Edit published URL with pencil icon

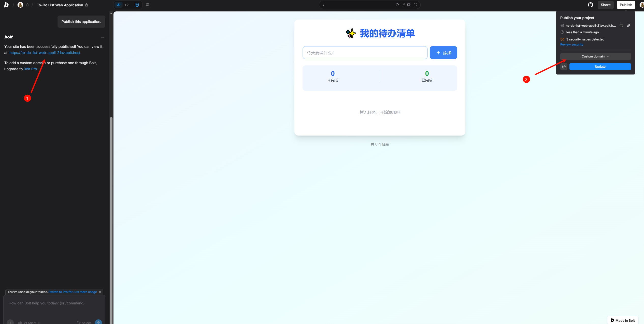[x=628, y=26]
